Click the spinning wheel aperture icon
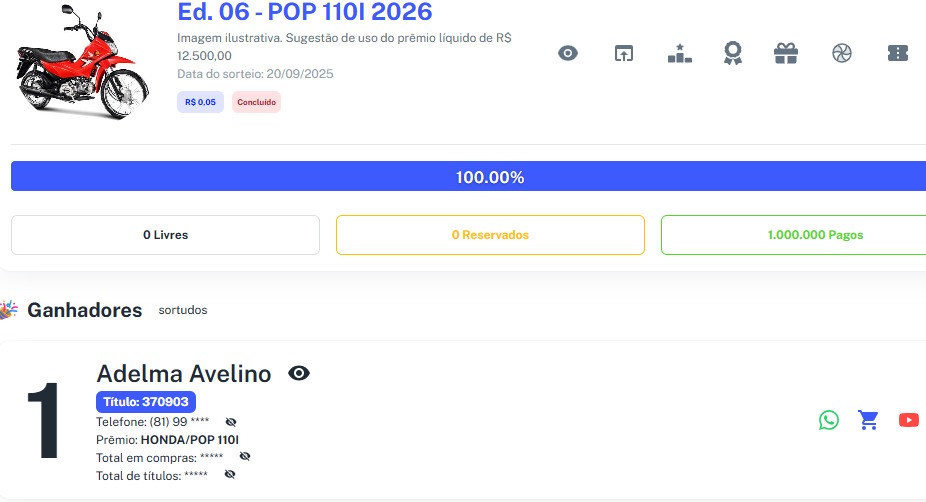The height and width of the screenshot is (502, 926). [x=842, y=54]
